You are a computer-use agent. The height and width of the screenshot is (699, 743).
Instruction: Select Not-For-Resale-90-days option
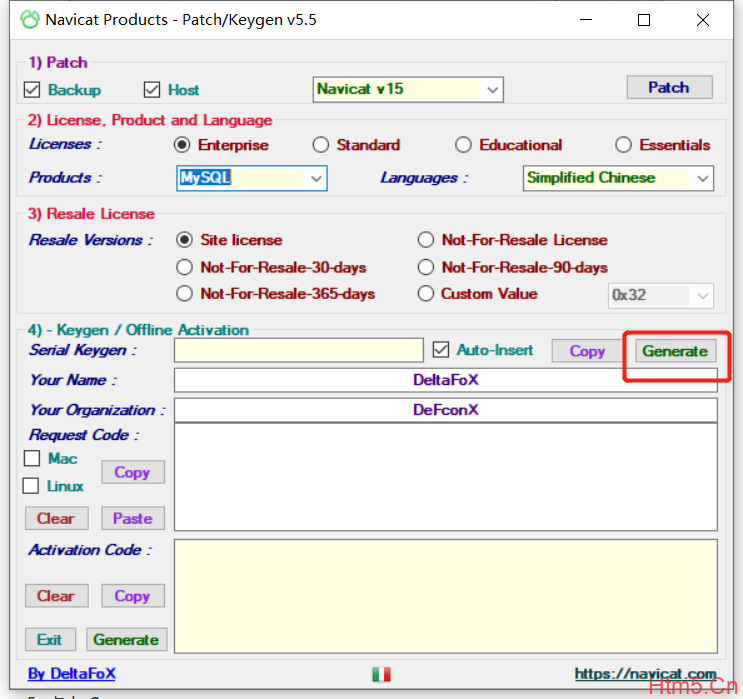click(426, 267)
